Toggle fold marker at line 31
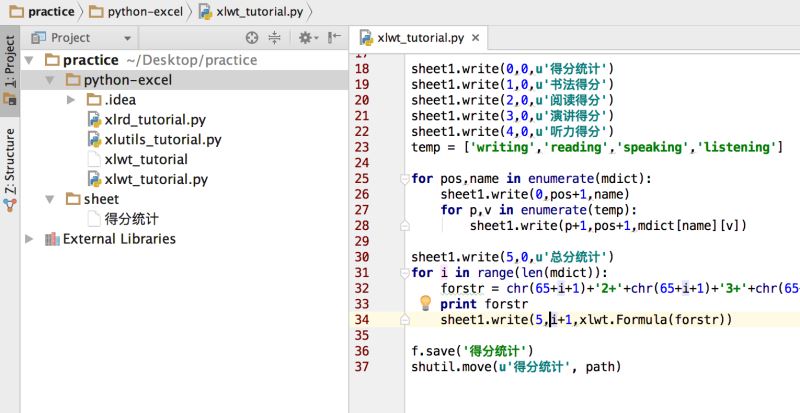The height and width of the screenshot is (413, 800). (405, 273)
